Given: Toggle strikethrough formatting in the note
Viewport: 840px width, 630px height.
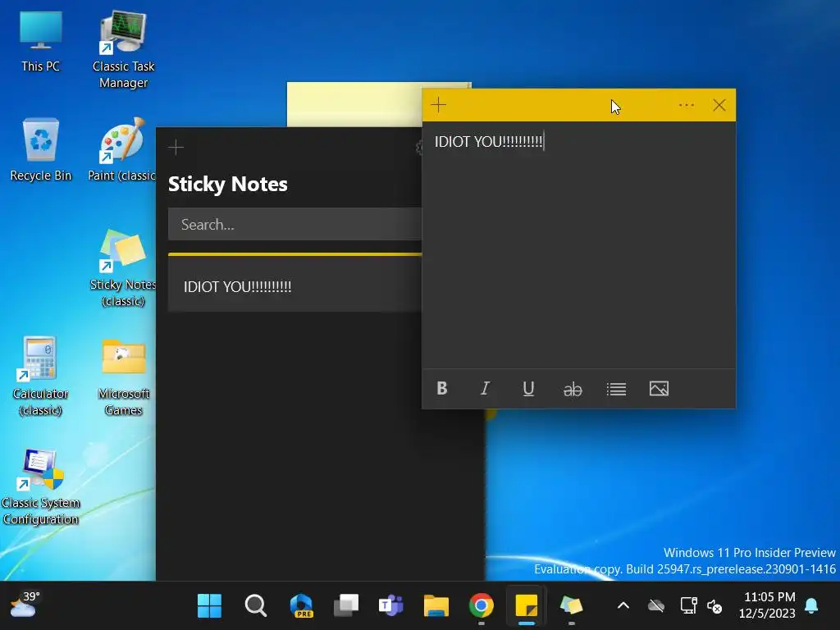Looking at the screenshot, I should pos(572,389).
